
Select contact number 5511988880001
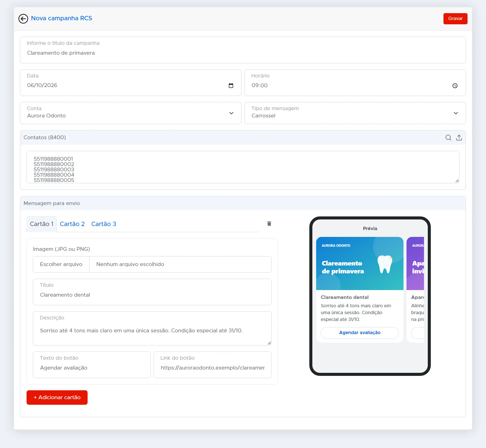tap(53, 159)
